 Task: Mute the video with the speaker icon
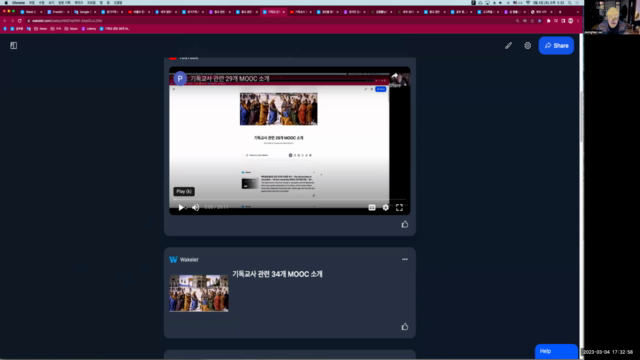[196, 207]
